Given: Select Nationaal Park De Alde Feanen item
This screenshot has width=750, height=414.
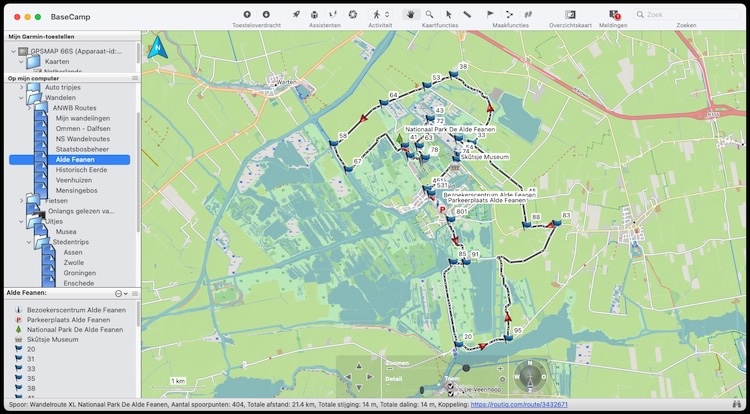Looking at the screenshot, I should click(75, 329).
